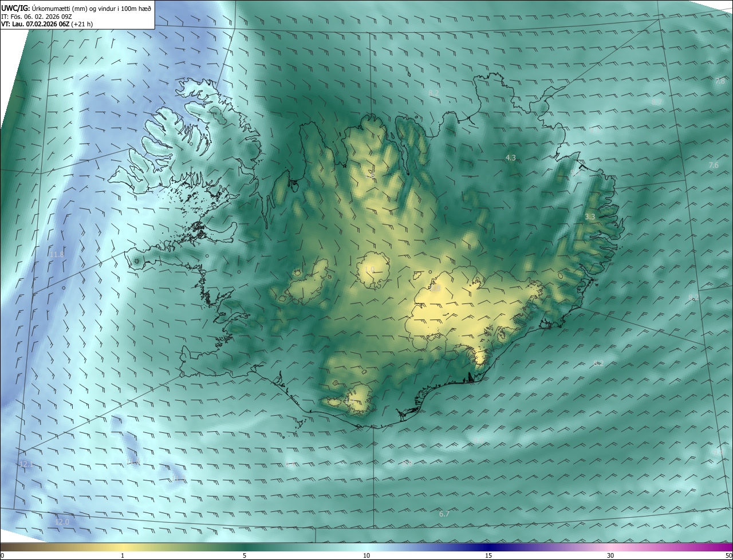Click the '1.0' label on the central glacier
This screenshot has height=560, width=733.
(369, 270)
